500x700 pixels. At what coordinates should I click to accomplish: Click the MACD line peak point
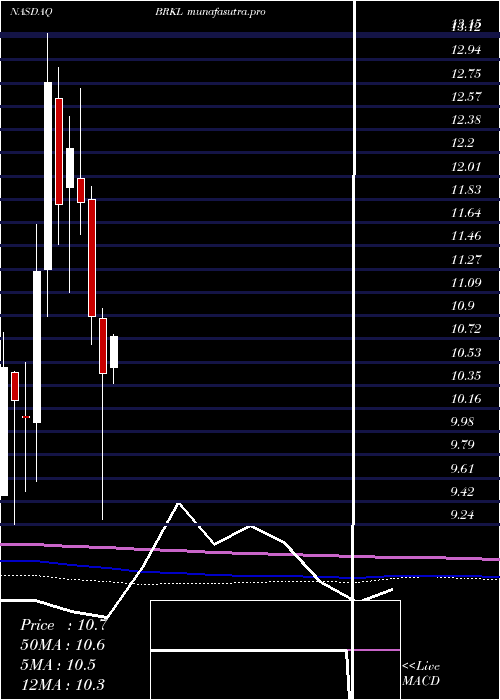click(x=179, y=503)
